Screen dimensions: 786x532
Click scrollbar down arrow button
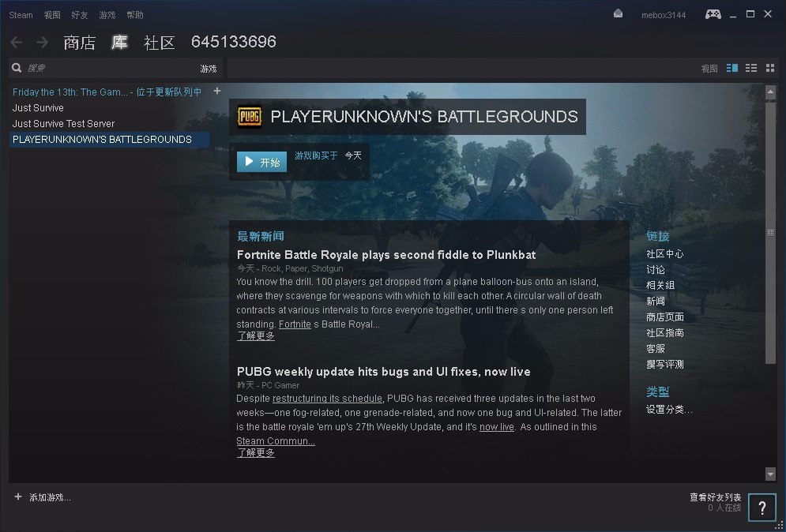770,473
